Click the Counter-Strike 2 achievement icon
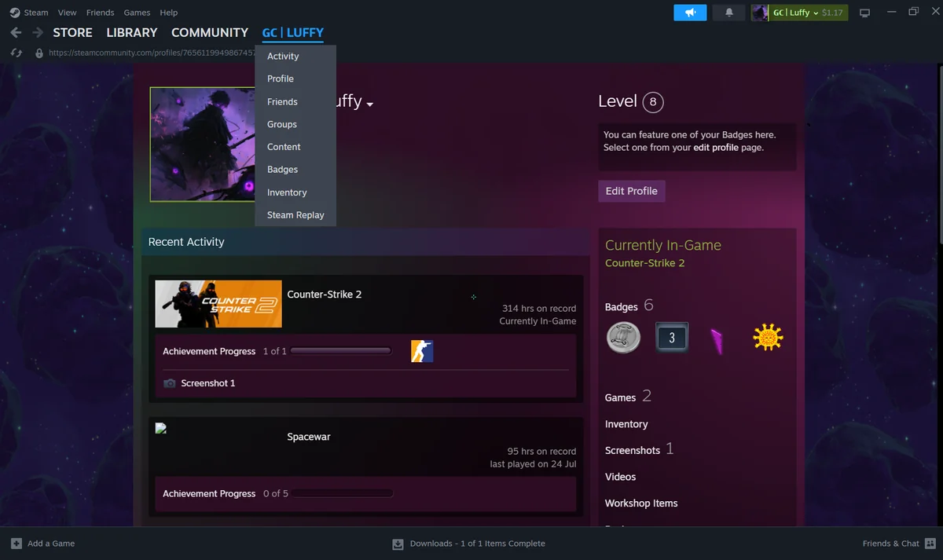 pos(422,351)
